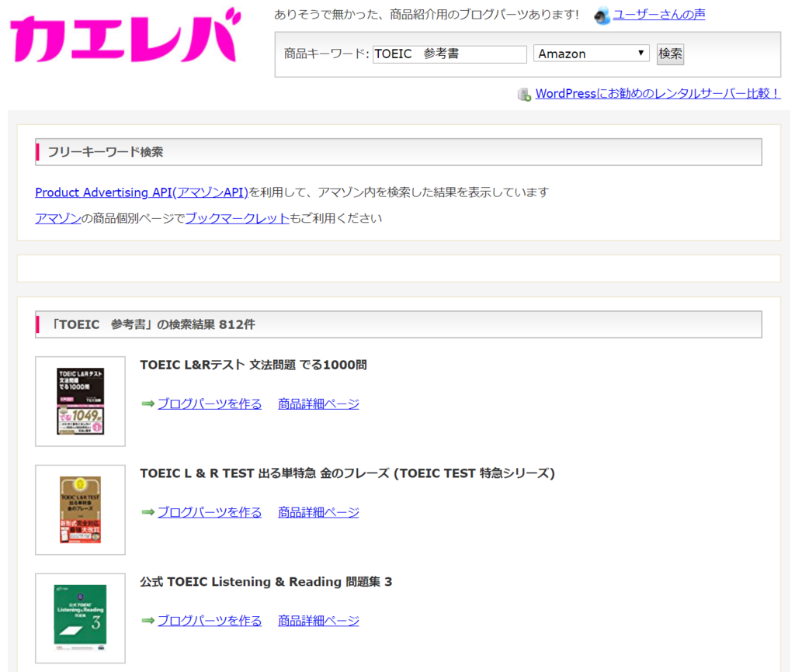
Task: Click 公式 問題集 3 green cover thumbnail
Action: [80, 618]
